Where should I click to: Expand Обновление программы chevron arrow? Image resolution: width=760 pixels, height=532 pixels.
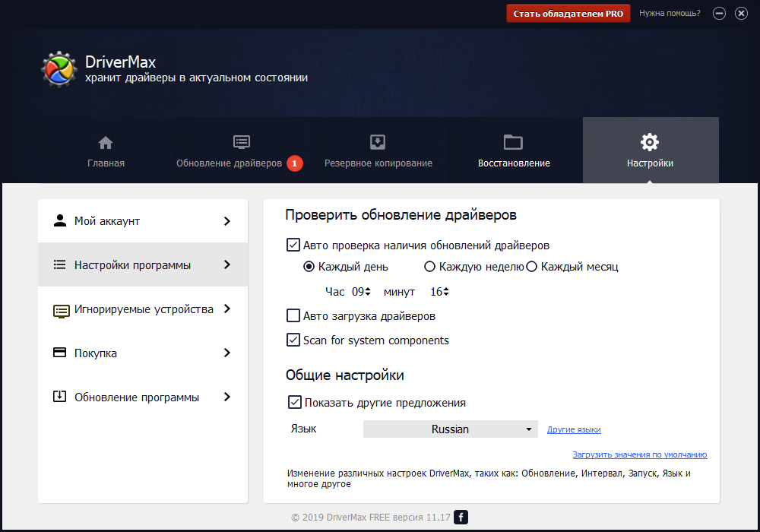point(226,397)
